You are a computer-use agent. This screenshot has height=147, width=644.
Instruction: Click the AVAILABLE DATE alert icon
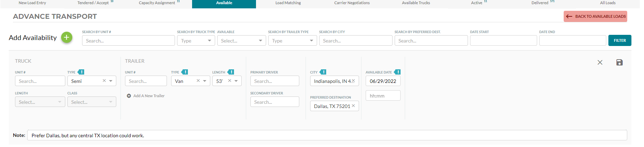[397, 72]
